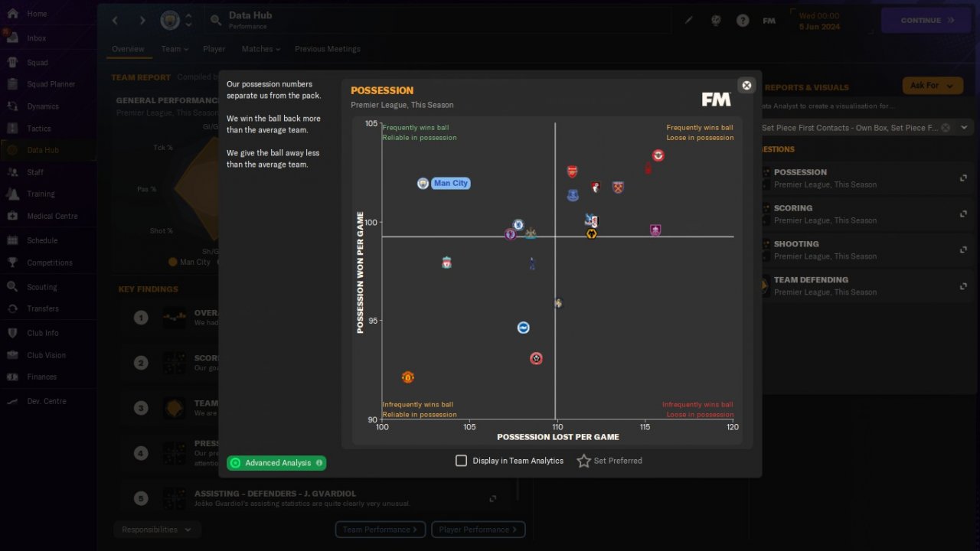Open the Inbox from the sidebar
This screenshot has width=980, height=551.
pyautogui.click(x=37, y=37)
